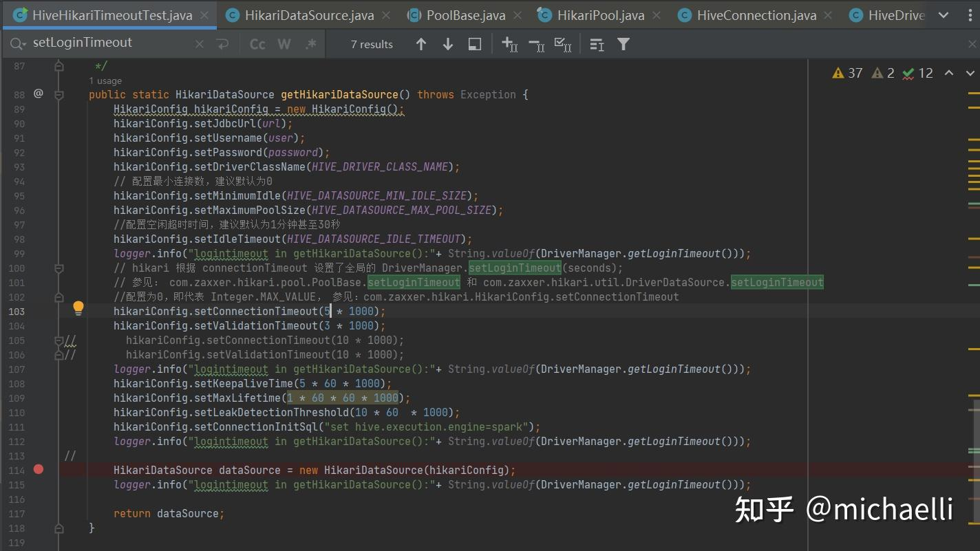Select all search occurrences
The width and height of the screenshot is (980, 551).
[x=563, y=44]
